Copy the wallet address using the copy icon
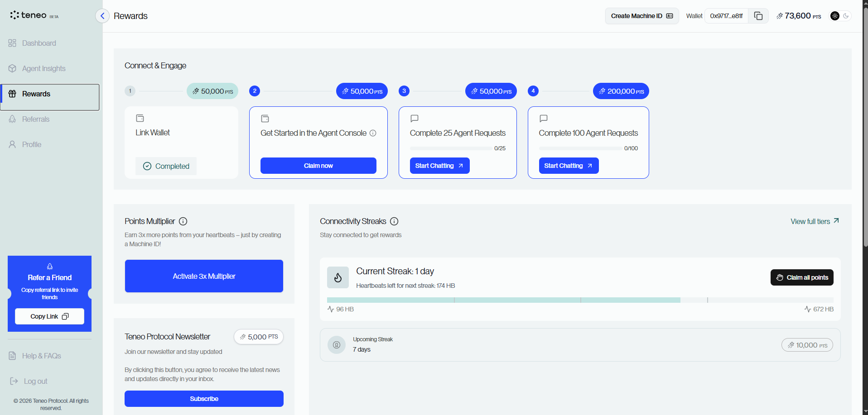Screen dimensions: 868x415 (x=758, y=15)
